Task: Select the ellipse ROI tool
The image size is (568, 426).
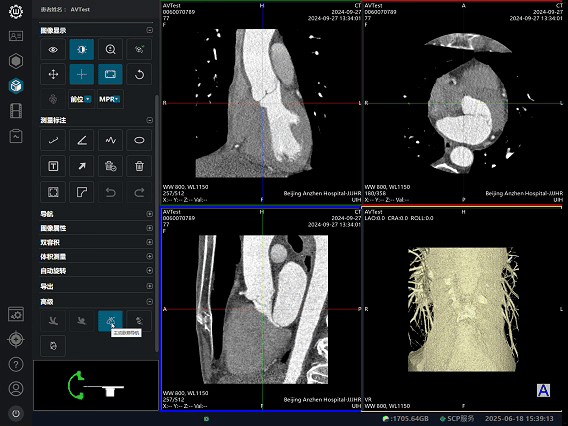Action: click(x=139, y=140)
